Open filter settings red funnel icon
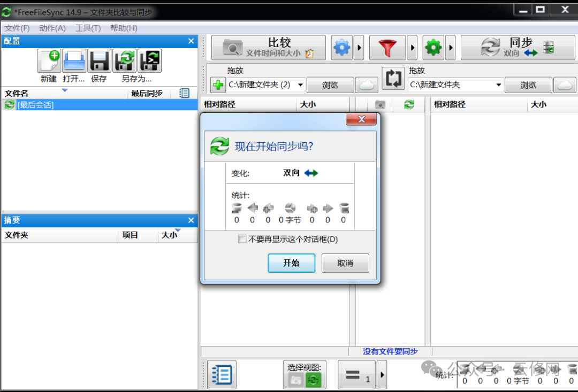The height and width of the screenshot is (392, 578). coord(387,48)
